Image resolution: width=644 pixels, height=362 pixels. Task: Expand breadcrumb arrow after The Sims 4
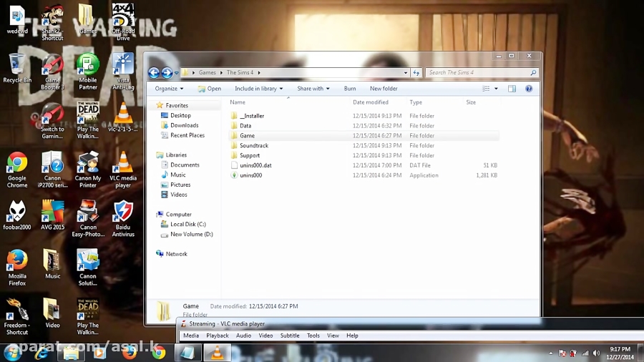(x=259, y=73)
